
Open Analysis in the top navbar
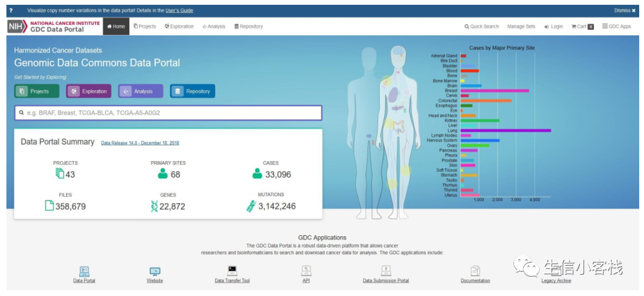click(213, 26)
